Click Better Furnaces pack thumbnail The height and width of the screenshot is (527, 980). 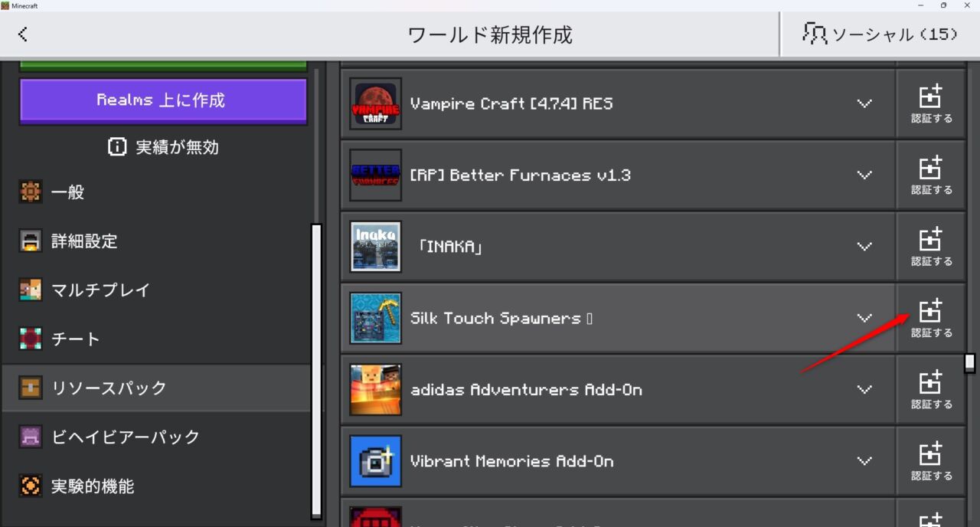(x=376, y=175)
